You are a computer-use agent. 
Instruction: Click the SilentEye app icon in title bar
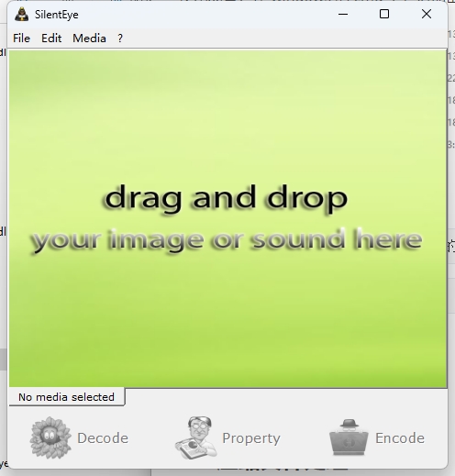(22, 15)
